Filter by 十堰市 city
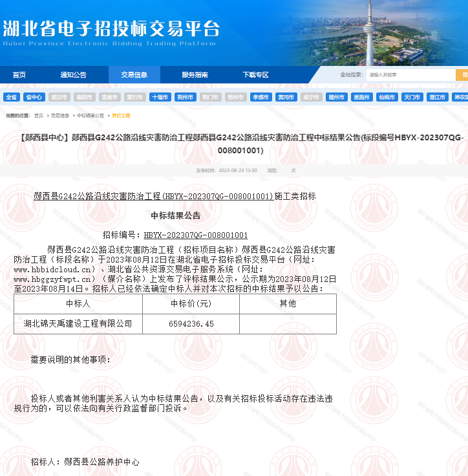468x476 pixels. coord(159,97)
